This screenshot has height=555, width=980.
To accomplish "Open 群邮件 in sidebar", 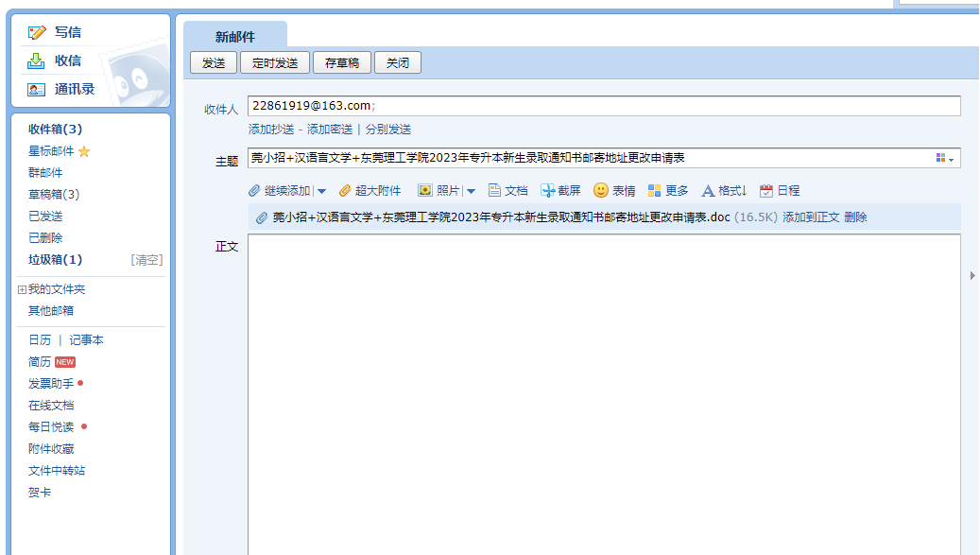I will 45,172.
